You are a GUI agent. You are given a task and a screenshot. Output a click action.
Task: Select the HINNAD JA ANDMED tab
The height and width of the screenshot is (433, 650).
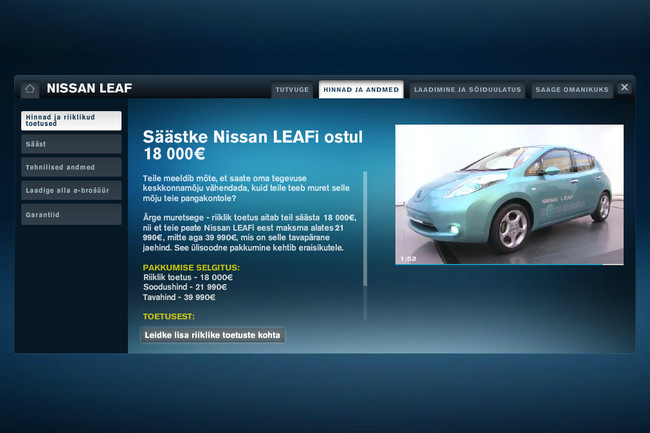click(x=361, y=90)
